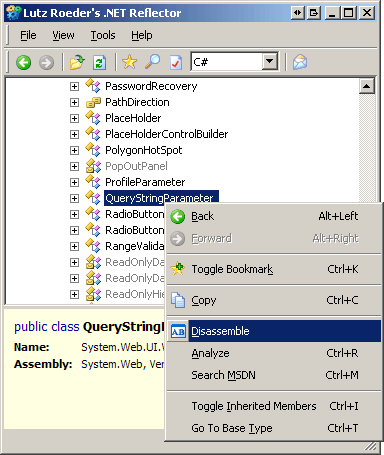Expand the ReadOnlyHie node
Screen dimensions: 384x455
pos(74,294)
